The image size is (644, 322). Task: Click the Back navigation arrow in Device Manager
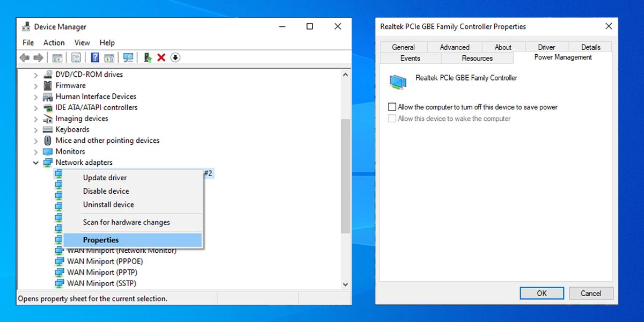[24, 57]
